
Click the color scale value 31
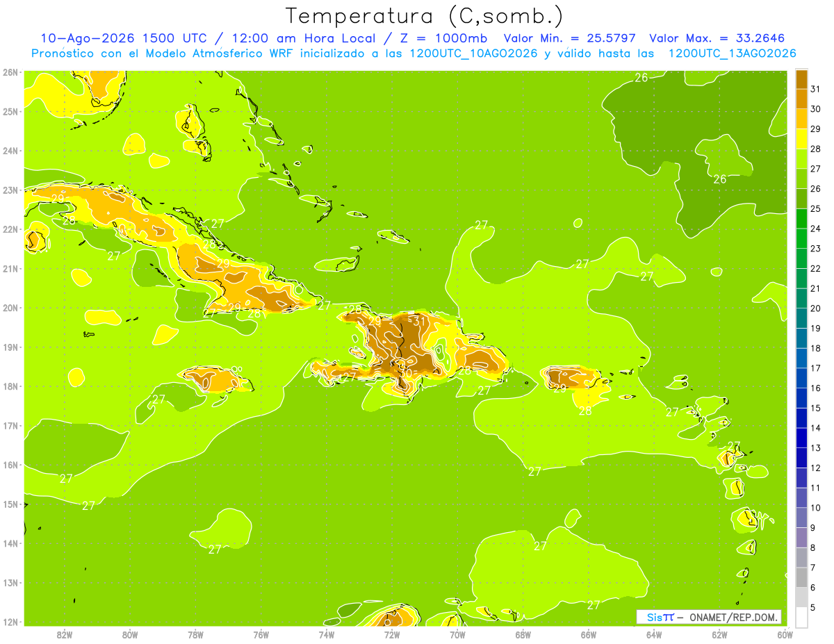[817, 89]
